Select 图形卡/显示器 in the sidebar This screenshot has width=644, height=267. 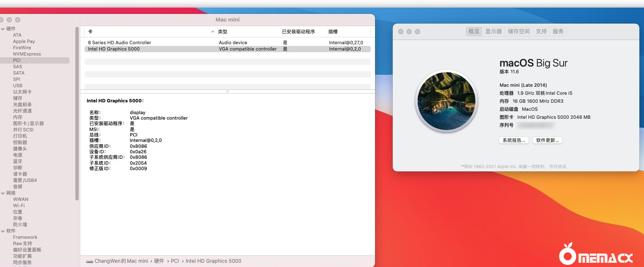tap(28, 123)
